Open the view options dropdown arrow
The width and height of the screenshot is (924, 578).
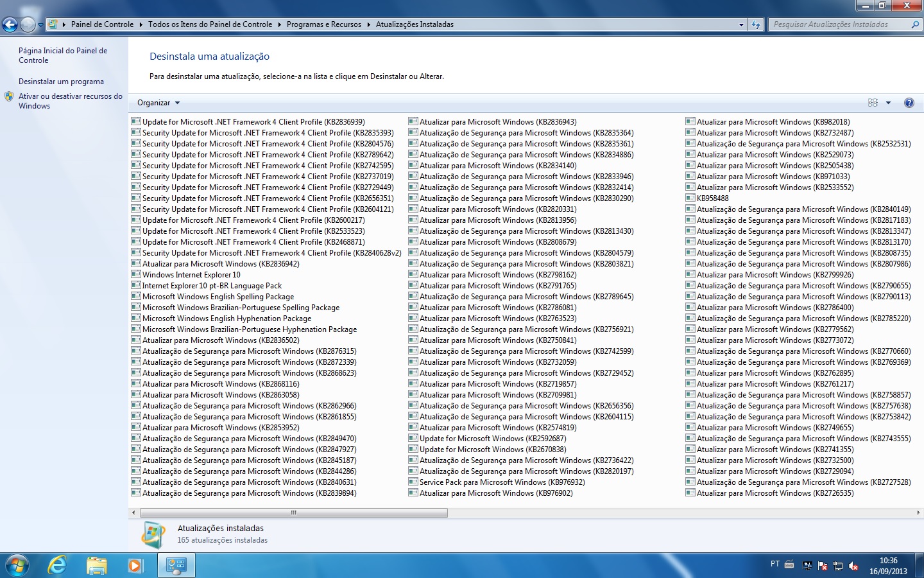click(889, 103)
